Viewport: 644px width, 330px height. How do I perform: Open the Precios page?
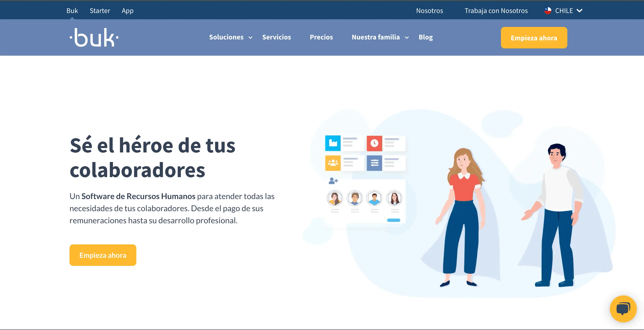321,37
